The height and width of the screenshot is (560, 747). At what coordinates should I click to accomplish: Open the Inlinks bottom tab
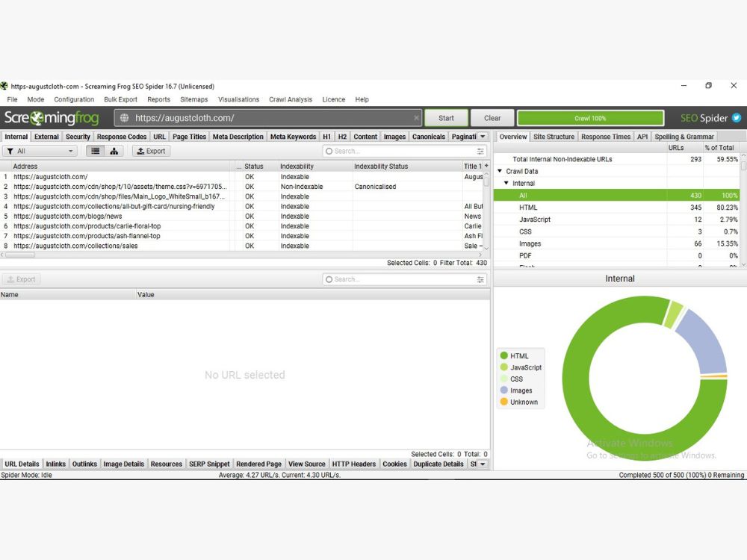pyautogui.click(x=56, y=464)
